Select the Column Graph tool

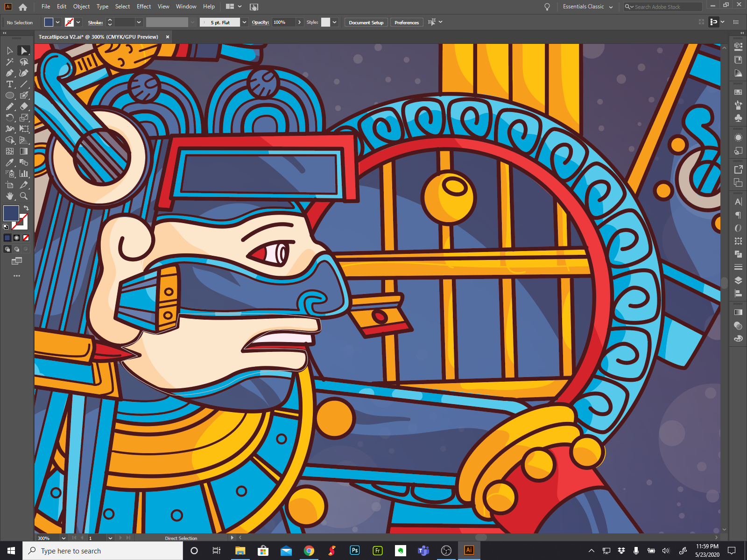coord(24,174)
